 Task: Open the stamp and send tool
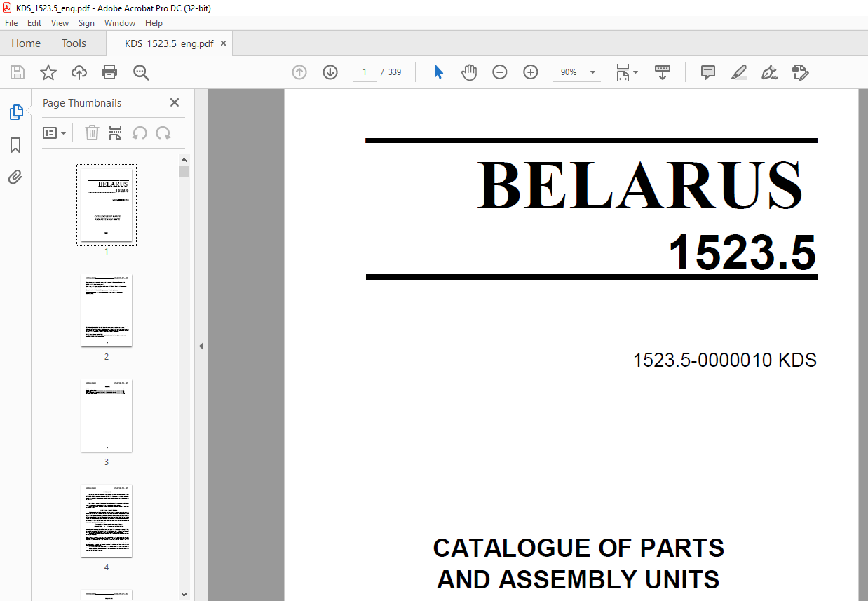click(801, 72)
